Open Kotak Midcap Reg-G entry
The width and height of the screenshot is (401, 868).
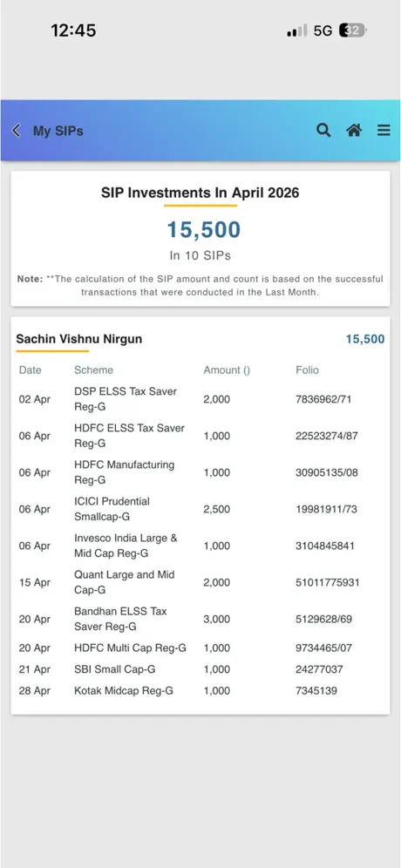[x=200, y=691]
